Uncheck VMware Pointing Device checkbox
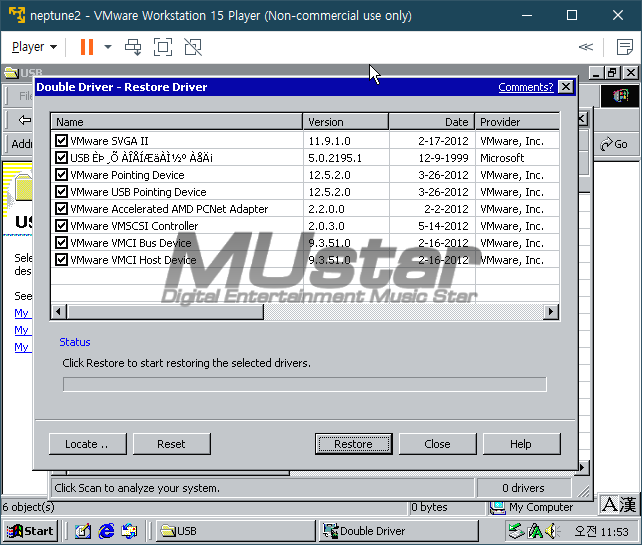The height and width of the screenshot is (545, 642). point(61,175)
